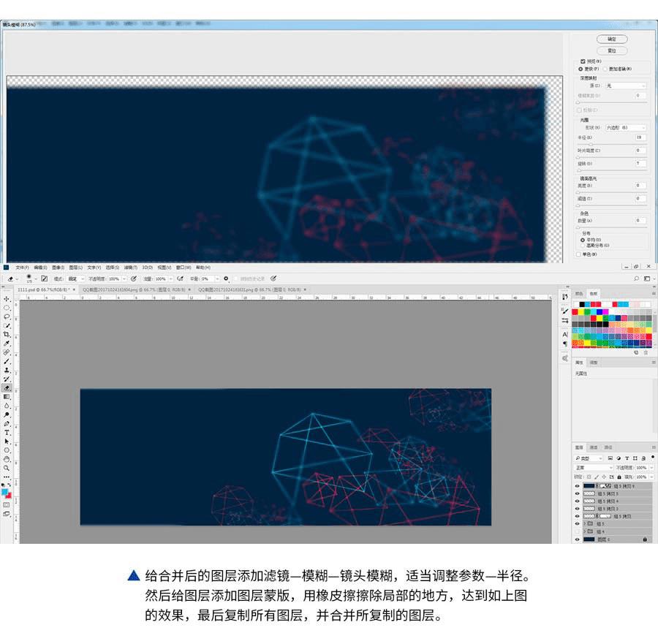Open the depth map Source dropdown
The height and width of the screenshot is (644, 658).
pyautogui.click(x=626, y=86)
